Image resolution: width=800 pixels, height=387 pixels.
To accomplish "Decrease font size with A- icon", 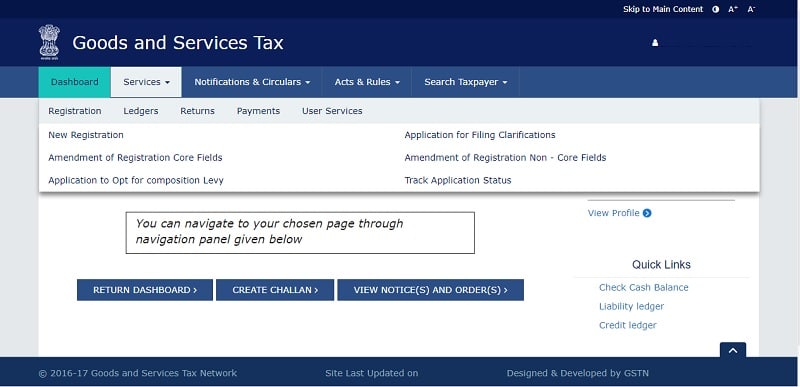I will 751,9.
